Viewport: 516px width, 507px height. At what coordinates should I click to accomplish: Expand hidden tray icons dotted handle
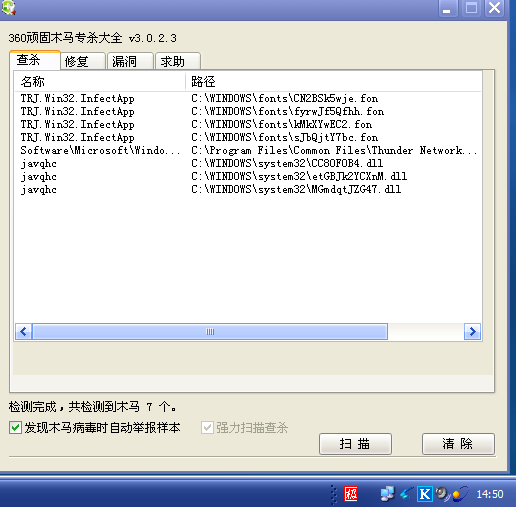point(333,495)
